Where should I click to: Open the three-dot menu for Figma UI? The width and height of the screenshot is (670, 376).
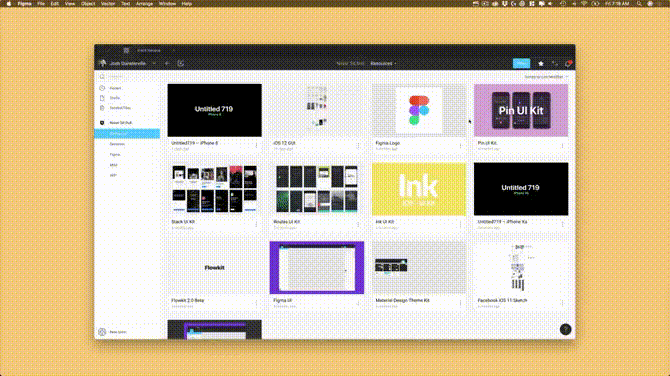coord(358,303)
